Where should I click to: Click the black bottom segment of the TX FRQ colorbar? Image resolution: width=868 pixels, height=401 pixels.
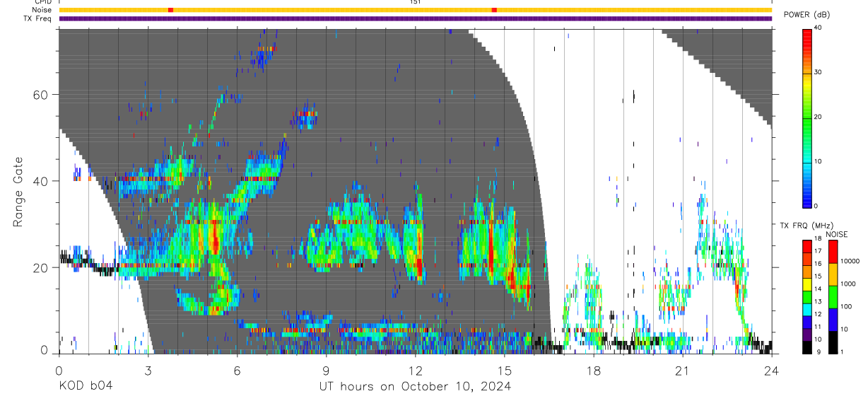(807, 346)
